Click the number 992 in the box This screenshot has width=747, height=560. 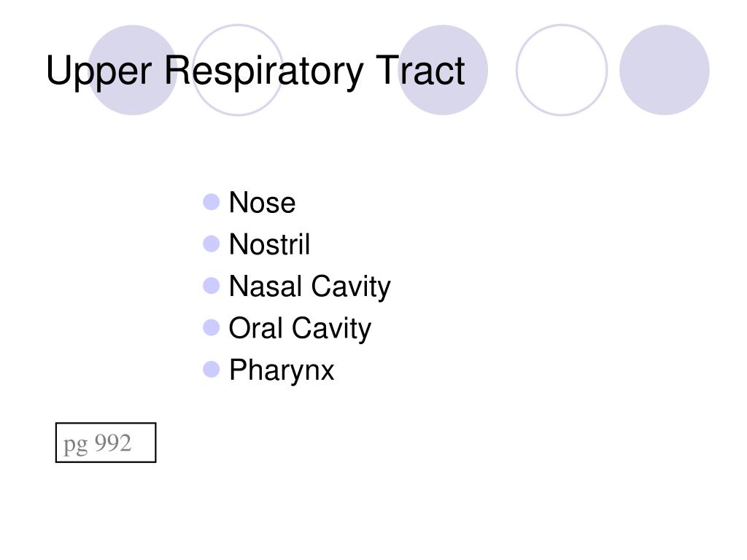[x=112, y=443]
